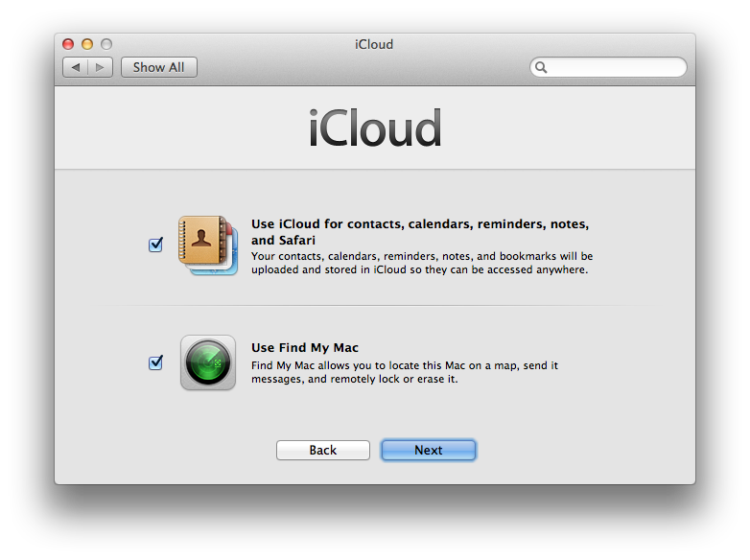Click the search magnifier icon

click(541, 67)
